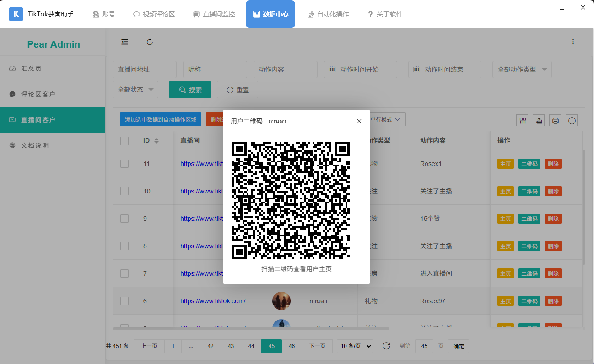Open the 动作时间开始 date picker
Image resolution: width=594 pixels, height=364 pixels.
click(x=361, y=70)
